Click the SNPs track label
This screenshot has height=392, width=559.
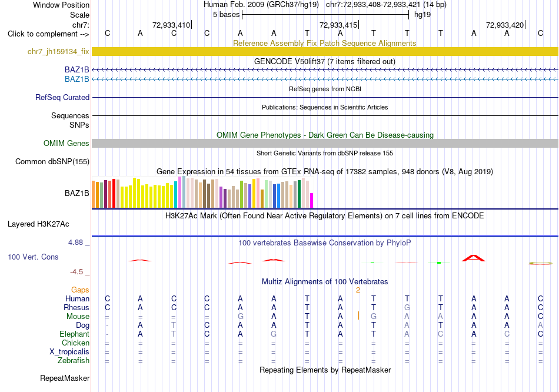point(79,125)
